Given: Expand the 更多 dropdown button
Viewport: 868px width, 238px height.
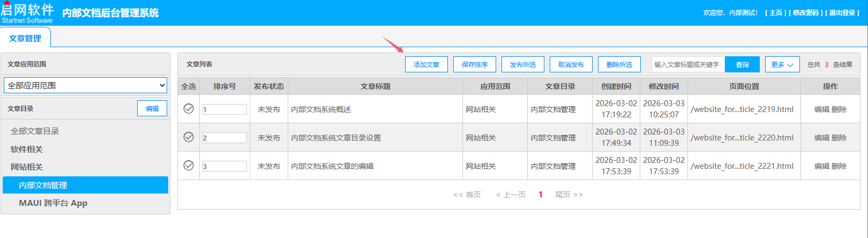Looking at the screenshot, I should click(x=782, y=64).
